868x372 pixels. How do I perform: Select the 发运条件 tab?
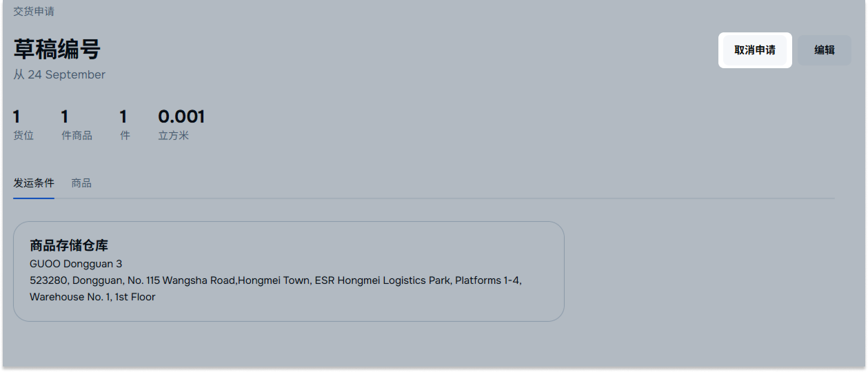click(x=34, y=183)
